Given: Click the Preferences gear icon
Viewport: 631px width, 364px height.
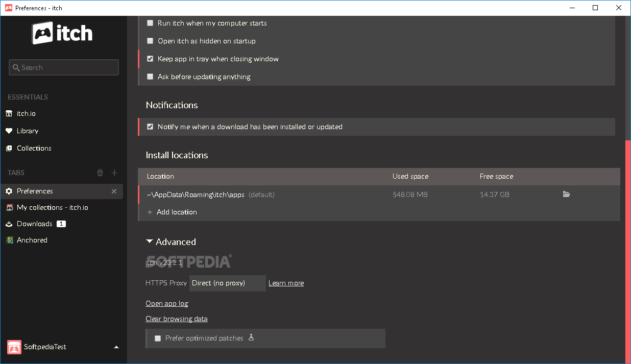Looking at the screenshot, I should 9,191.
